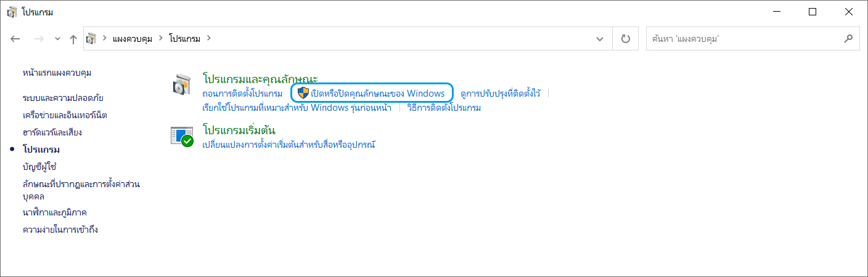Refresh the current Control Panel view
The width and height of the screenshot is (868, 277).
[626, 39]
